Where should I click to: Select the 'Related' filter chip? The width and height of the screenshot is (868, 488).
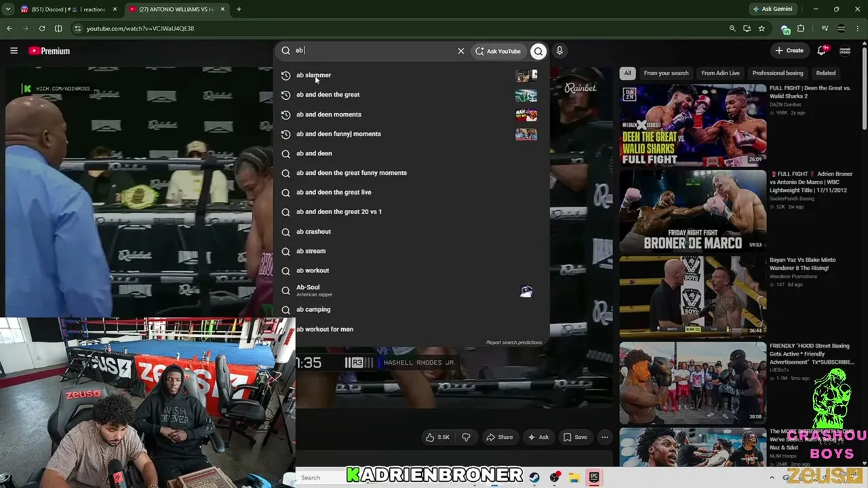coord(826,73)
